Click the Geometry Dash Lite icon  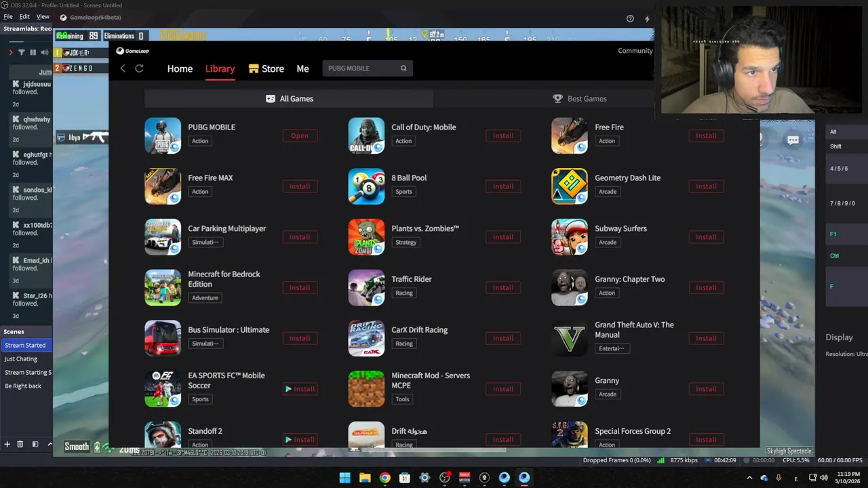coord(570,186)
